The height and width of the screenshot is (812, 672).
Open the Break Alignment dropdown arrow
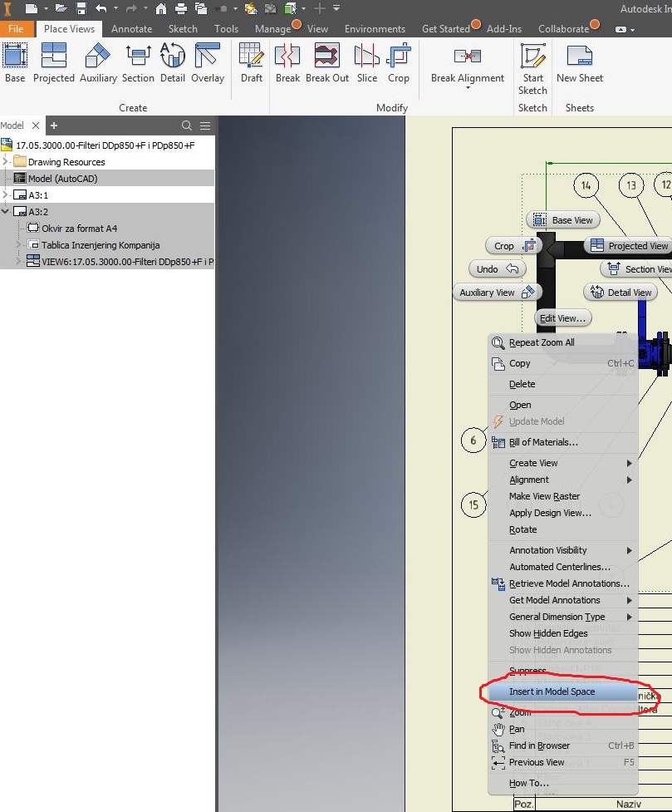[467, 89]
